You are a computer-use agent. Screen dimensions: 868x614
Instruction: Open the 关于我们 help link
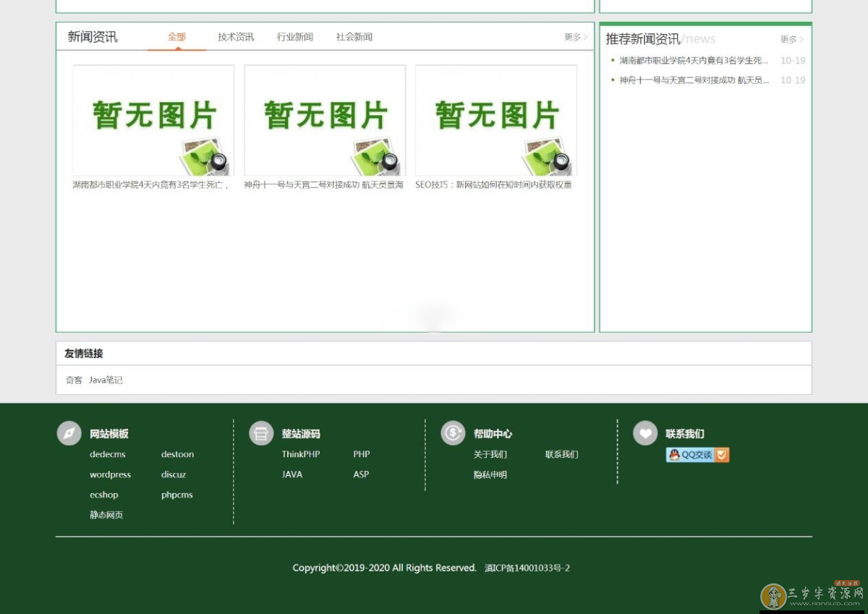pyautogui.click(x=491, y=454)
